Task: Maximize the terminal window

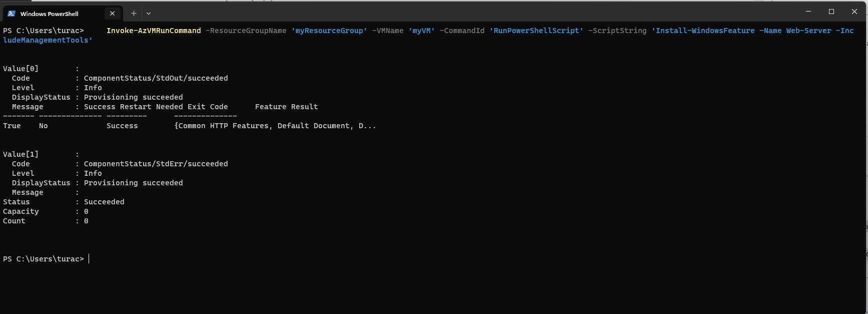Action: coord(831,12)
